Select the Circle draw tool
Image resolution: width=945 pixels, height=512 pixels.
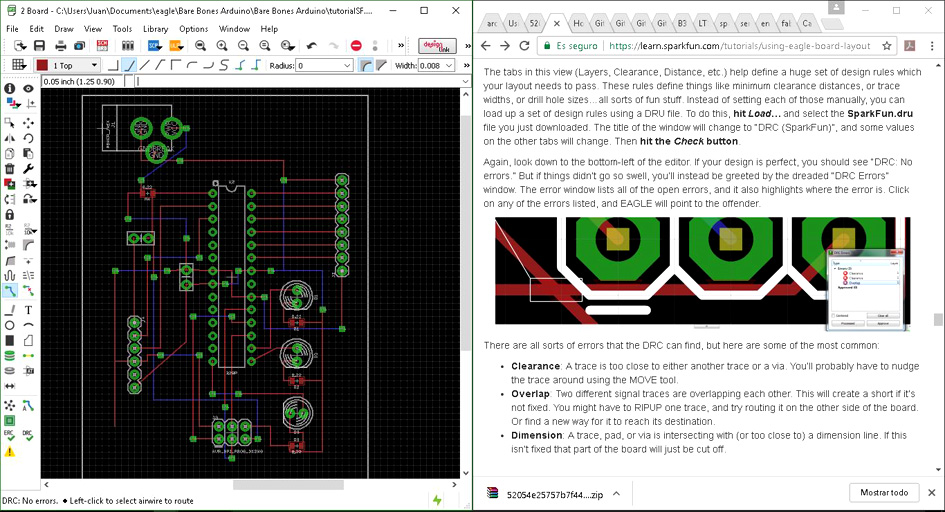tap(10, 325)
